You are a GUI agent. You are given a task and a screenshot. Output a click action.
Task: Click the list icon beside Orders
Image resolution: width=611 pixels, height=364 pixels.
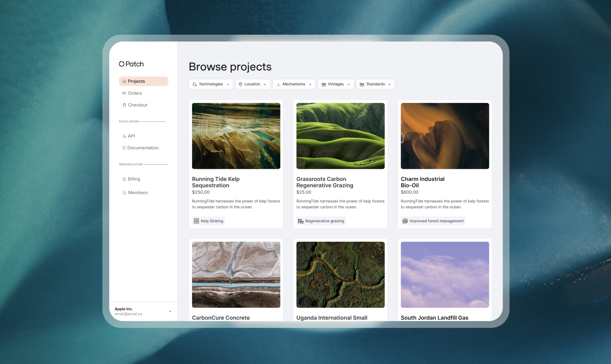pyautogui.click(x=124, y=93)
